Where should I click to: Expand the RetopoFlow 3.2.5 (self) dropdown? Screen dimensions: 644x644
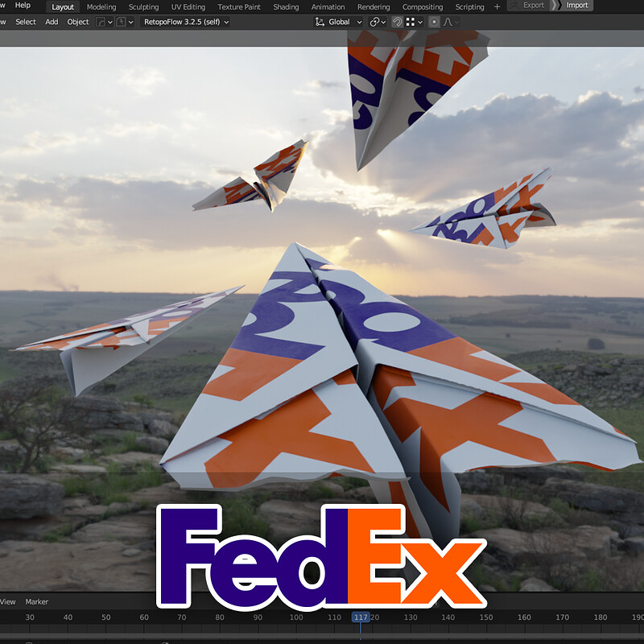[185, 22]
